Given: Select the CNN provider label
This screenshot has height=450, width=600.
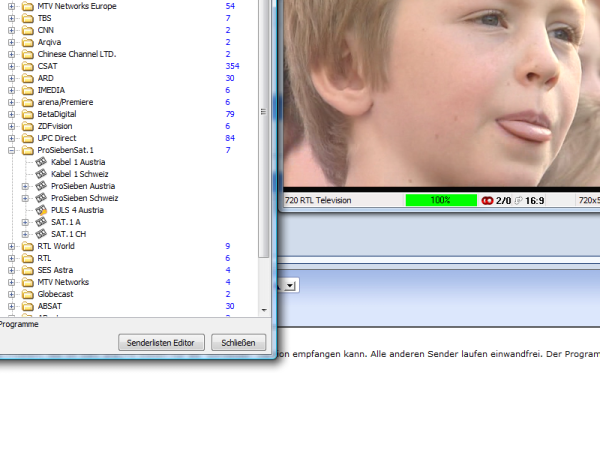Looking at the screenshot, I should (46, 30).
